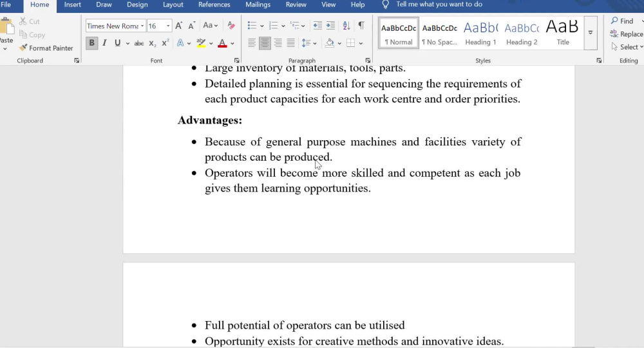Apply subscript formatting
Image resolution: width=644 pixels, height=348 pixels.
pos(153,43)
